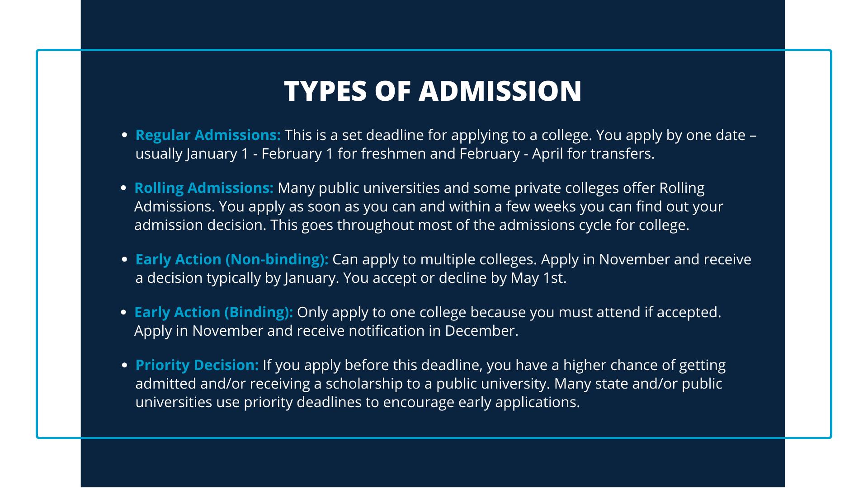Click the "Rolling Admissions:" heading
Viewport: 868px width, 488px height.
coord(204,188)
